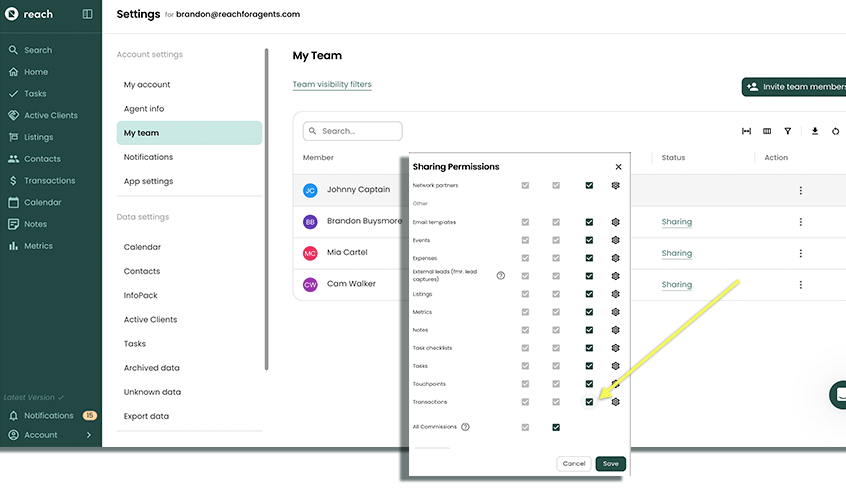Screen dimensions: 846x500
Task: Select Notifications in Account settings list
Action: pyautogui.click(x=148, y=157)
